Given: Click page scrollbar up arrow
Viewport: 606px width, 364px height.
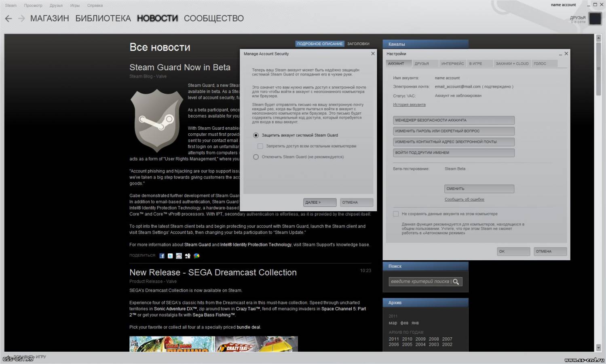Looking at the screenshot, I should pyautogui.click(x=599, y=38).
